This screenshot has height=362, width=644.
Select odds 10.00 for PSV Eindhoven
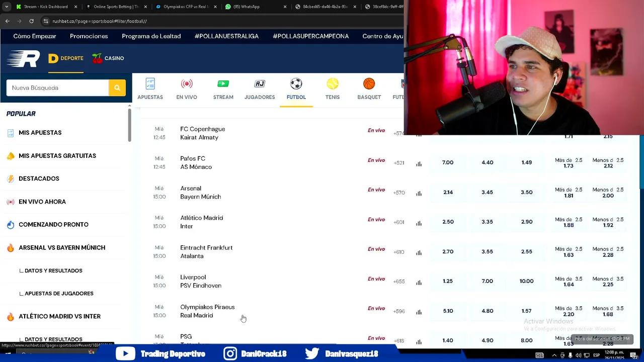(x=527, y=281)
